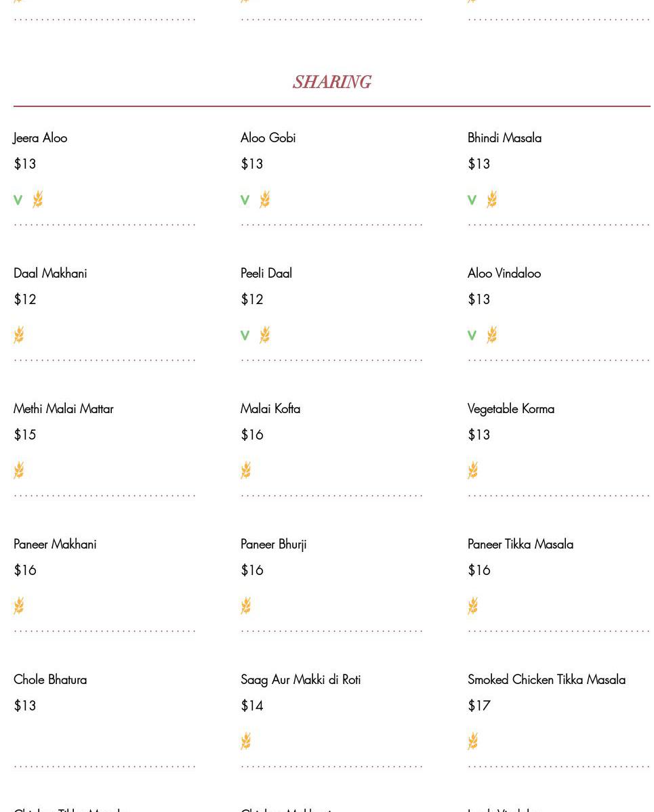The image size is (654, 812).
Task: Click the gluten-free icon under Saag Aur Makki di Roti
Action: [246, 741]
